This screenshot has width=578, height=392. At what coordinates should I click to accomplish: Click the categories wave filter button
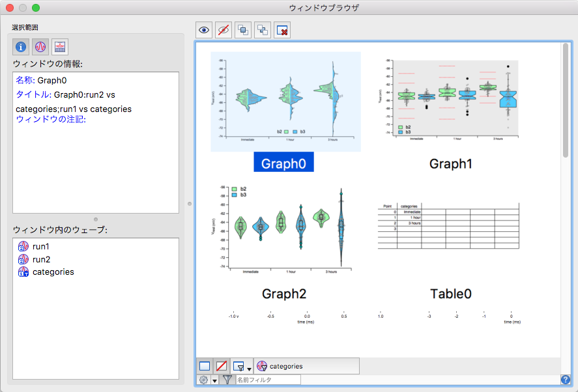[306, 366]
